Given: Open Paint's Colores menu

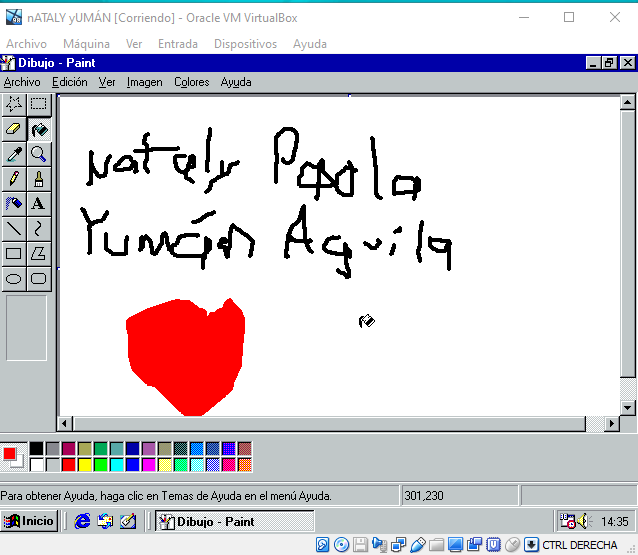Looking at the screenshot, I should (191, 82).
